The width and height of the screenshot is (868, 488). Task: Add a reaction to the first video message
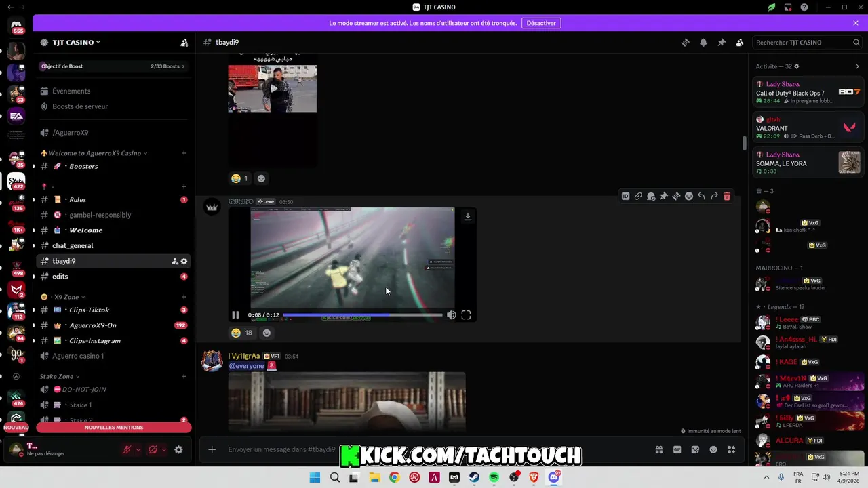tap(261, 178)
